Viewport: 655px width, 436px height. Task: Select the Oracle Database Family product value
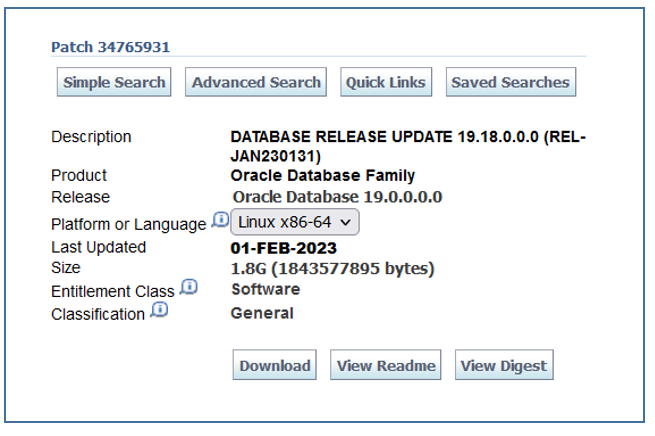322,176
